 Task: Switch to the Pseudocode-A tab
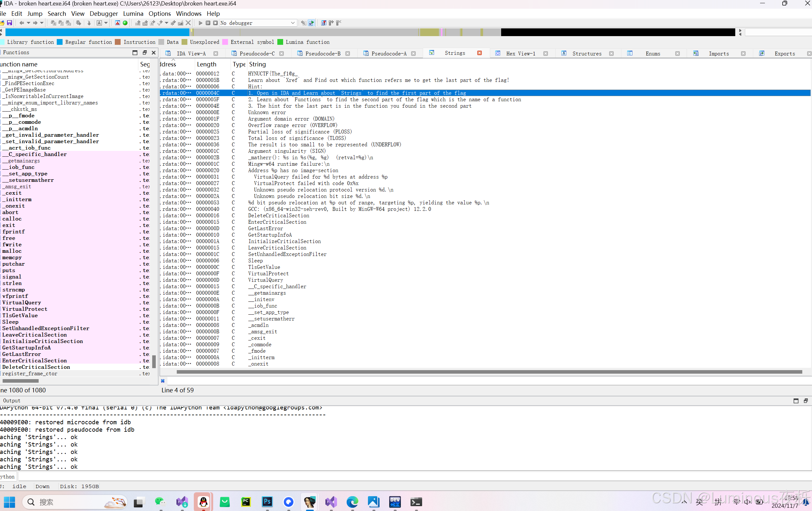[x=389, y=54]
